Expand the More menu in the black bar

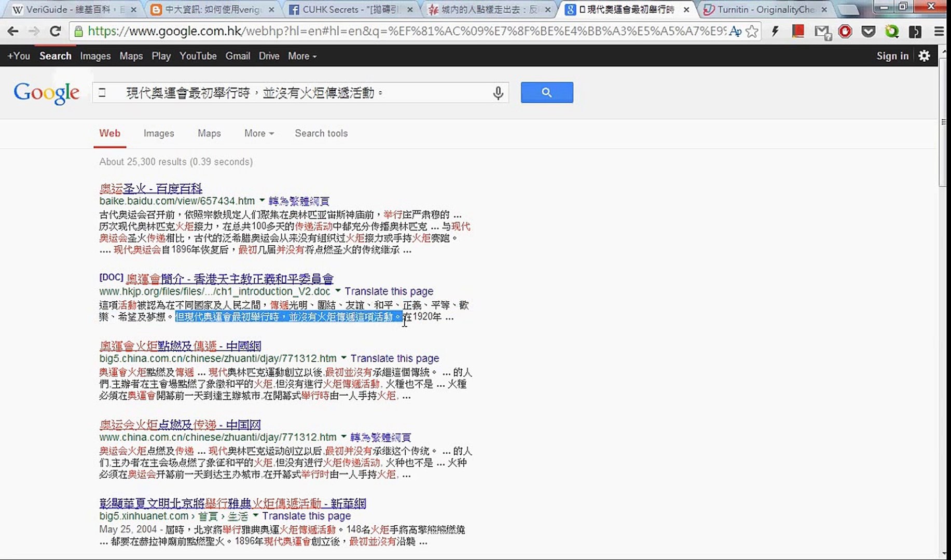tap(302, 56)
